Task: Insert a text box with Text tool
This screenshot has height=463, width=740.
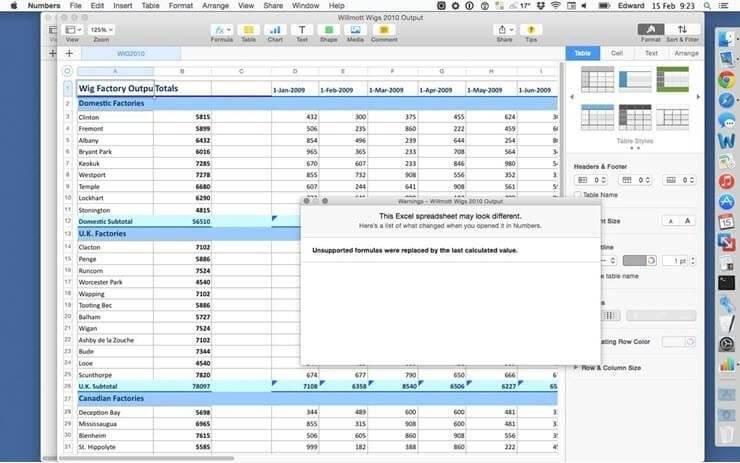Action: [x=302, y=31]
